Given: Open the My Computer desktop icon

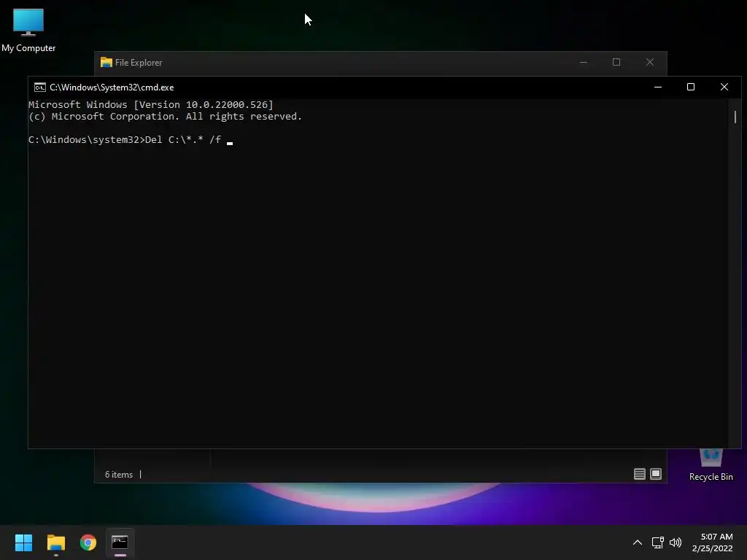Looking at the screenshot, I should point(28,31).
